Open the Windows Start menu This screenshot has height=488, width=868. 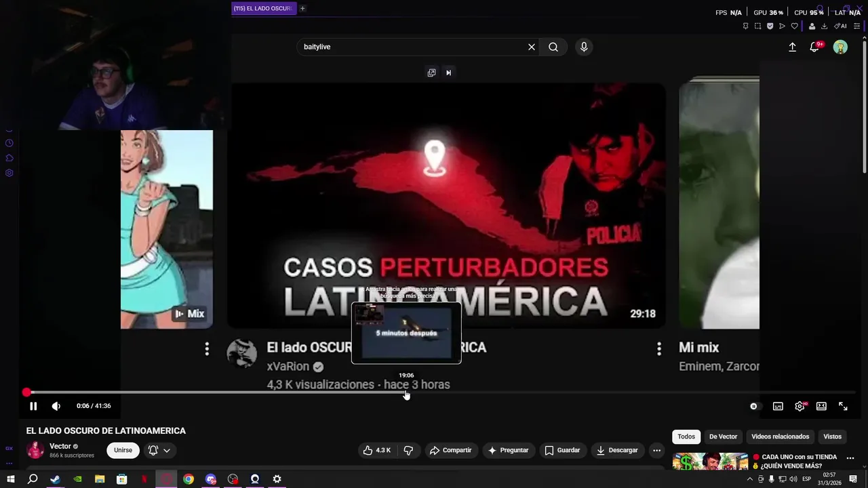coord(10,479)
